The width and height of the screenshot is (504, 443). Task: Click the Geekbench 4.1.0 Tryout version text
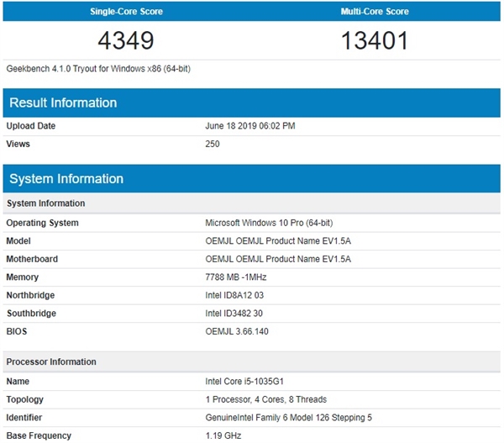click(x=97, y=68)
